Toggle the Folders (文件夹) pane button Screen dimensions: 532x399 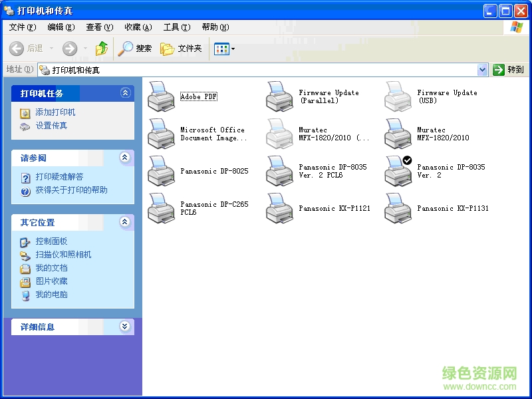click(181, 49)
